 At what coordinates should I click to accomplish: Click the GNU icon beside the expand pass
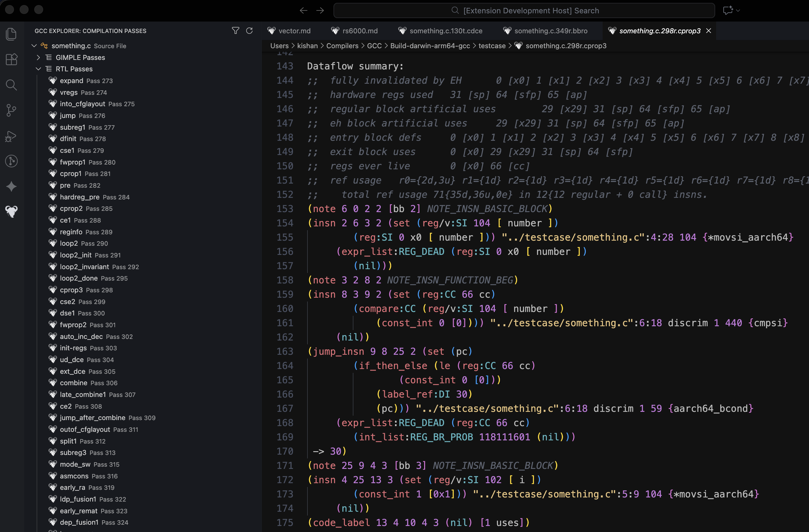click(x=53, y=81)
